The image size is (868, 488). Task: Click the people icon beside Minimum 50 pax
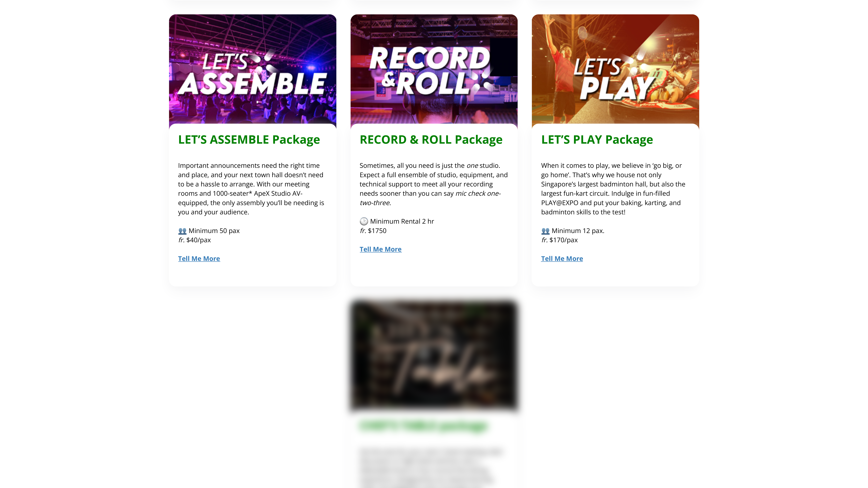coord(182,231)
